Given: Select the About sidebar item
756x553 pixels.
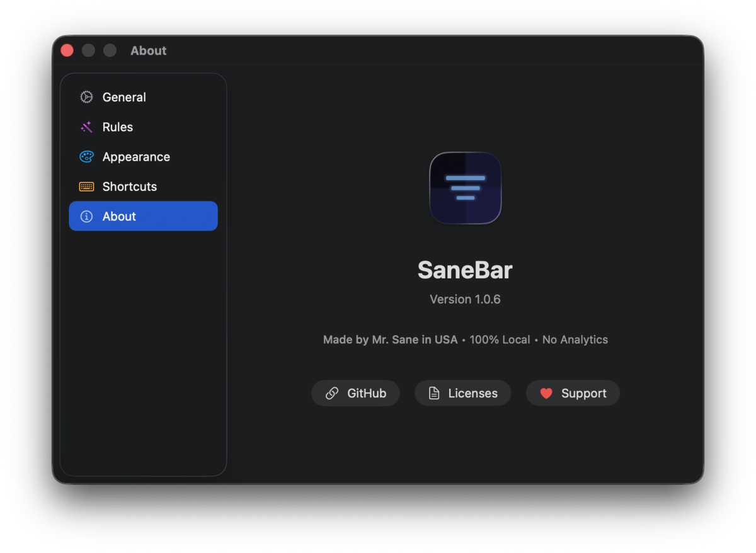Looking at the screenshot, I should (143, 216).
